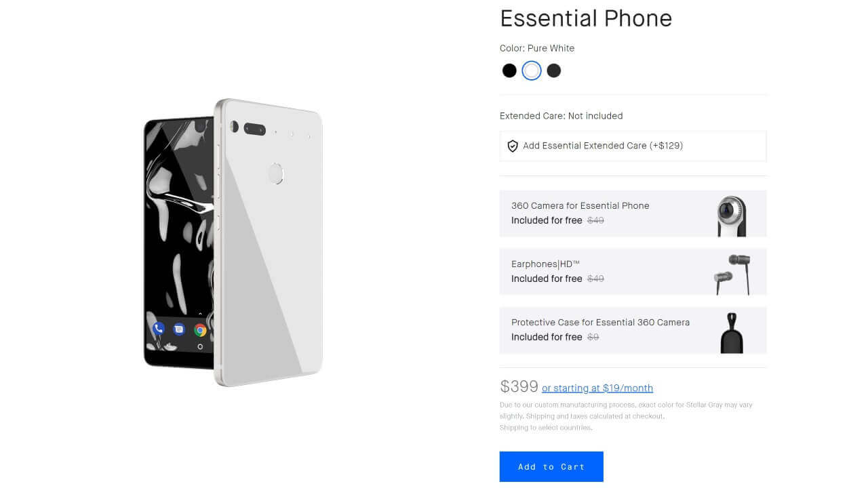Tap the phone dialer icon on the phone screen
The image size is (868, 488).
tap(159, 329)
